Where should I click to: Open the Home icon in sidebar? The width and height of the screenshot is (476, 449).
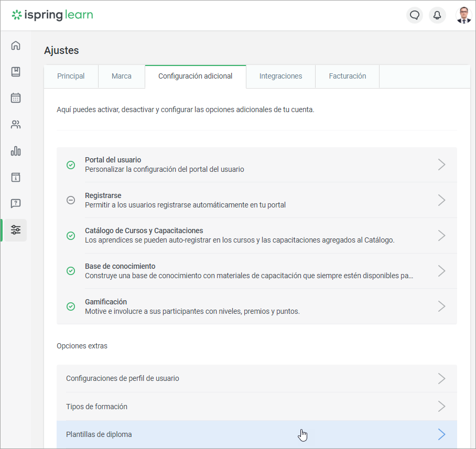16,46
